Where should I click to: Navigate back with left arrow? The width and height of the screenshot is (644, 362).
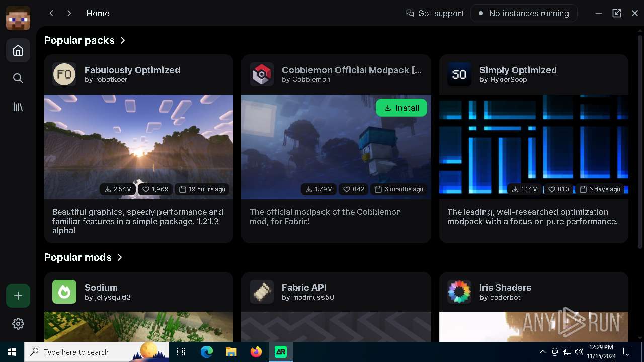click(51, 13)
